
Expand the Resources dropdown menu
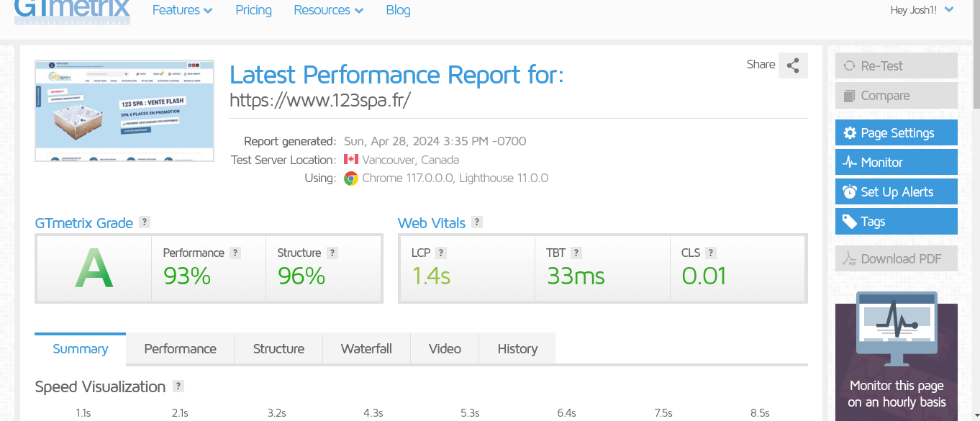click(x=329, y=10)
